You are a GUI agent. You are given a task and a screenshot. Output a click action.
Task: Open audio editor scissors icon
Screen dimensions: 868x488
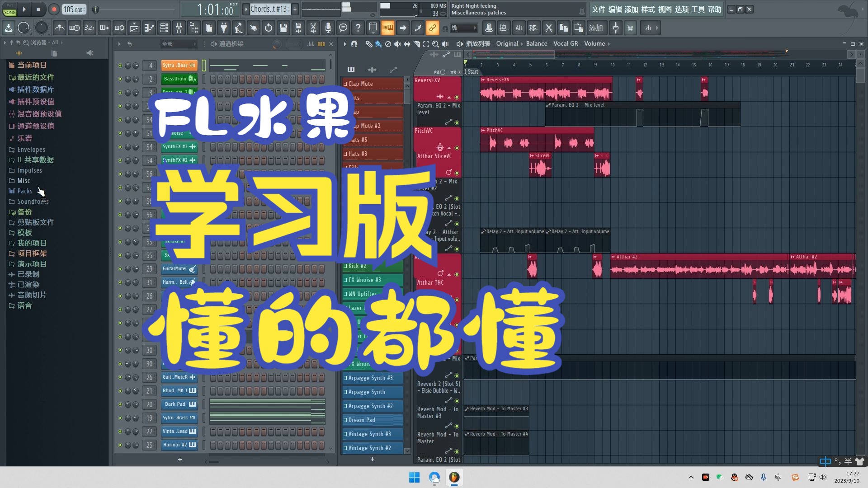click(313, 28)
